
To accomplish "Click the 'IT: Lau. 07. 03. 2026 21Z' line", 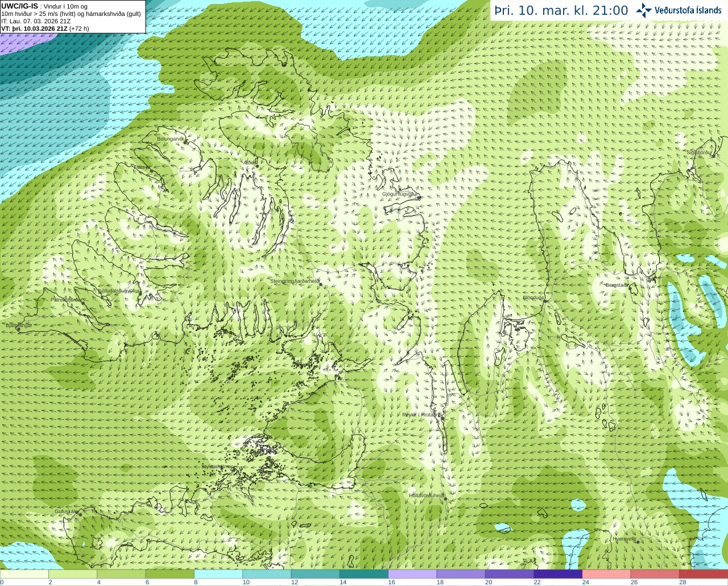I will tap(36, 21).
